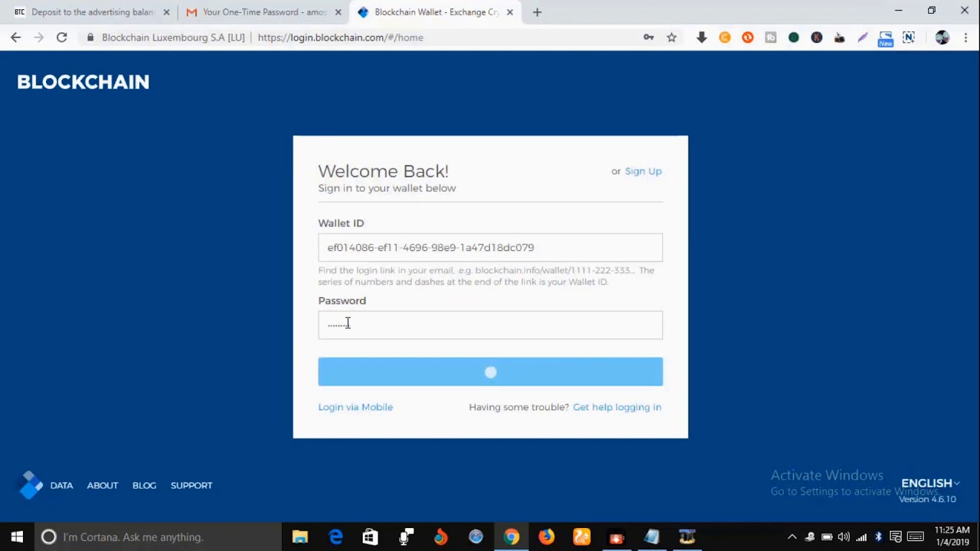This screenshot has height=551, width=980.
Task: Open volume control in system tray
Action: pyautogui.click(x=844, y=537)
